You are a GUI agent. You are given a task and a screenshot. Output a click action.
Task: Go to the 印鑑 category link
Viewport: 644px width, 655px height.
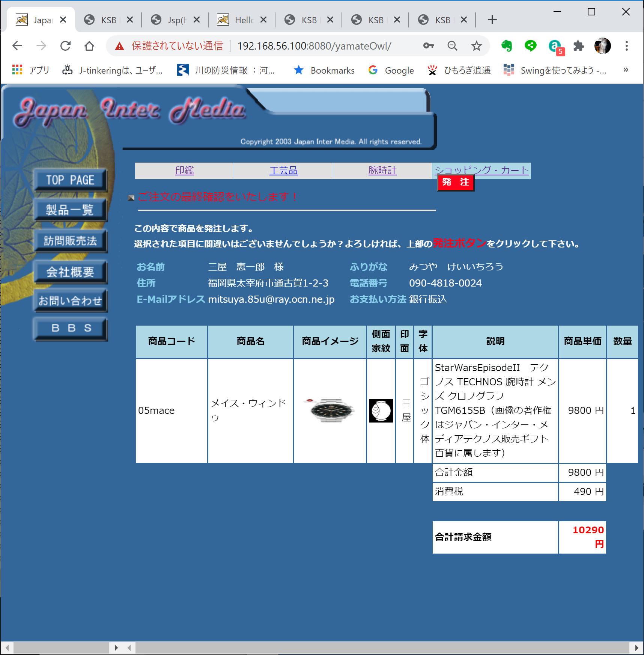[185, 171]
